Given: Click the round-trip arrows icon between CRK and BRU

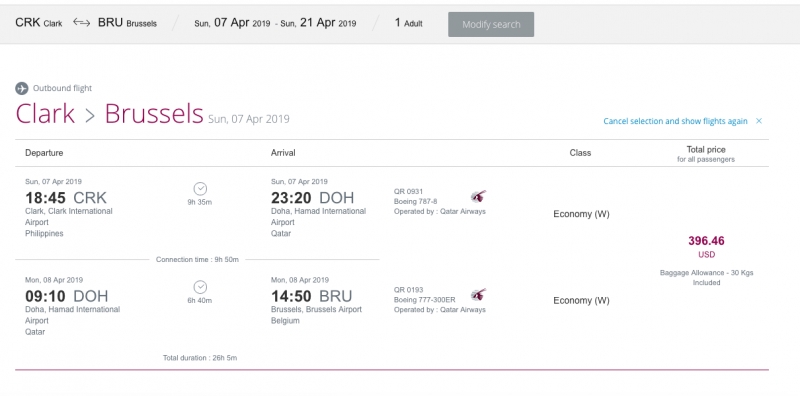Looking at the screenshot, I should click(x=81, y=22).
